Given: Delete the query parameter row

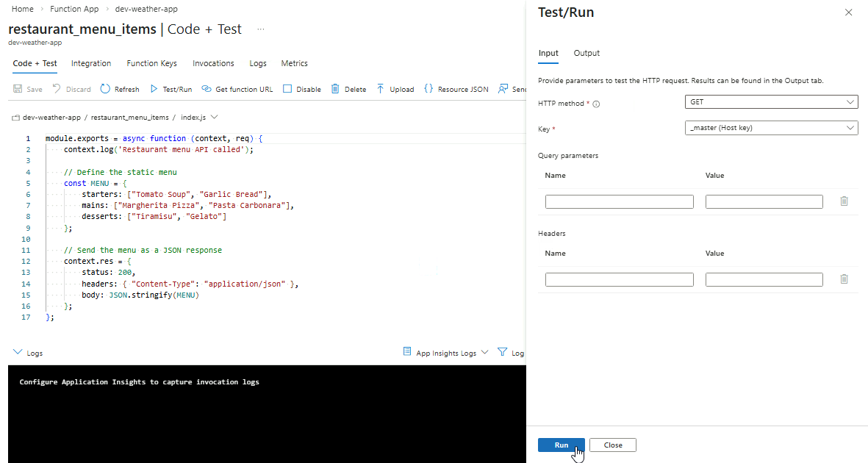Looking at the screenshot, I should tap(844, 201).
